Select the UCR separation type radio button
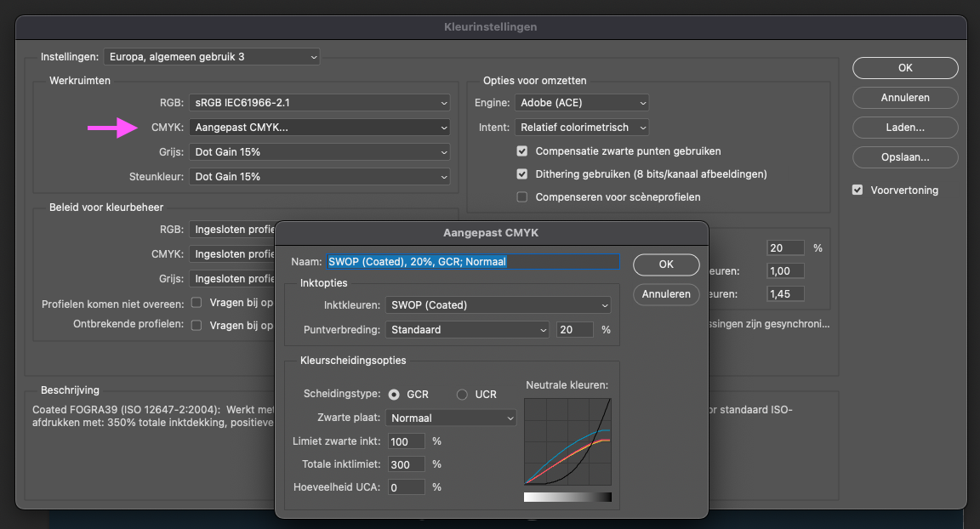 click(x=462, y=395)
